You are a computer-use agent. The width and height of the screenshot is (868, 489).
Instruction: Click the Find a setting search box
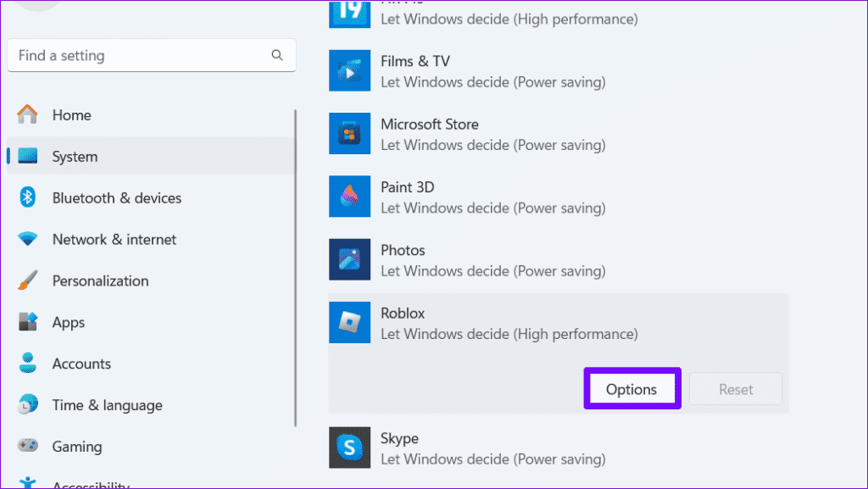(x=151, y=55)
